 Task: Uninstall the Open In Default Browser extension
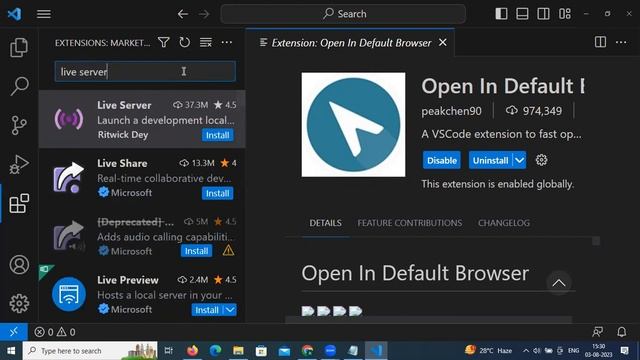[490, 160]
